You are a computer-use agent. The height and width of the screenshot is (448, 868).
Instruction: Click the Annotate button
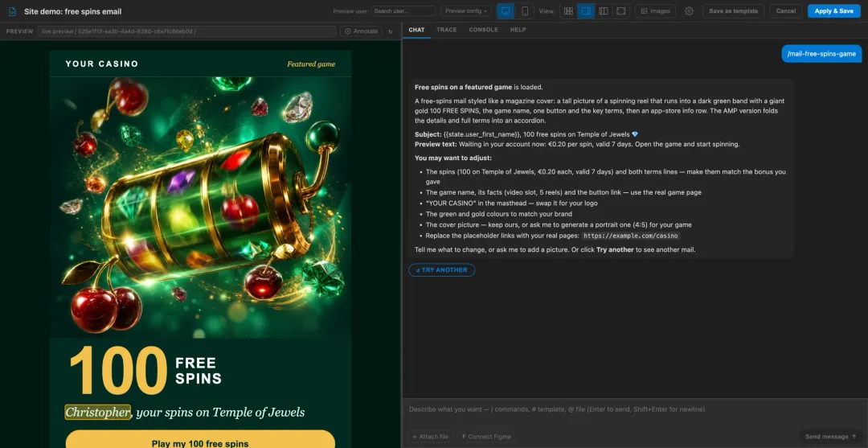pos(361,31)
